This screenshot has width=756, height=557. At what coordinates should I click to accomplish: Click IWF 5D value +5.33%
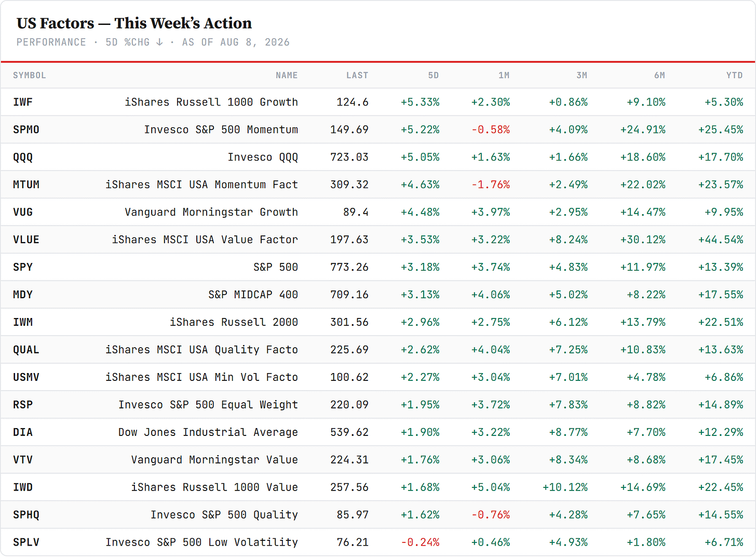point(420,102)
